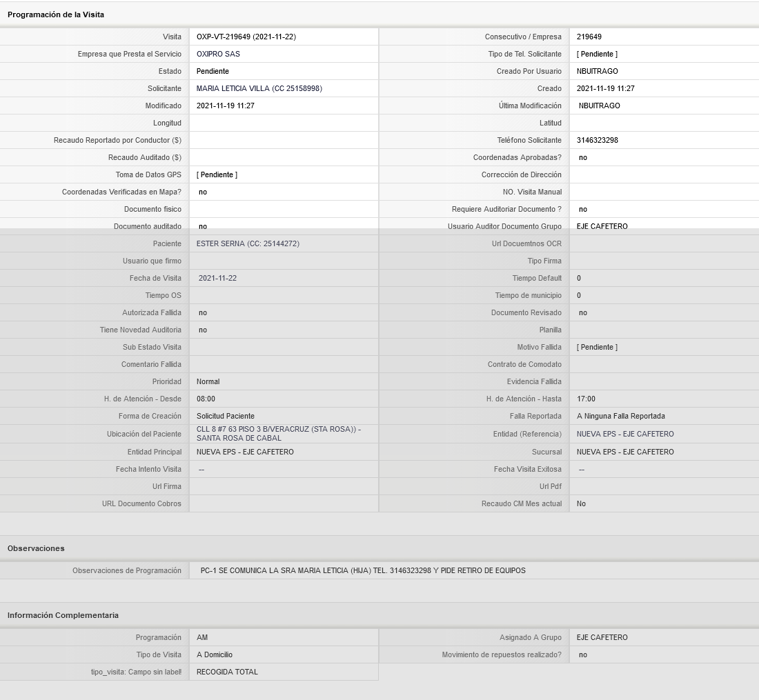Select Tipo de Tel. Solicitante [ Pendiente ] value
759x700 pixels.
coord(597,54)
